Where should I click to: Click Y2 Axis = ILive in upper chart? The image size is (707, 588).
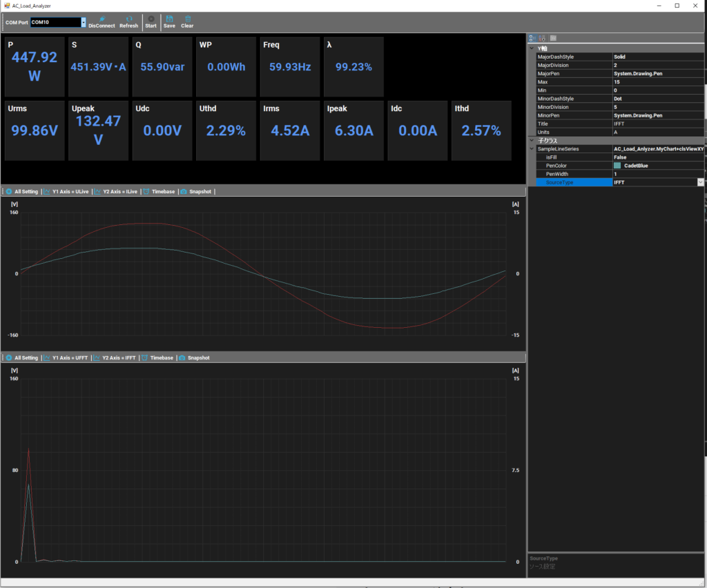[115, 191]
